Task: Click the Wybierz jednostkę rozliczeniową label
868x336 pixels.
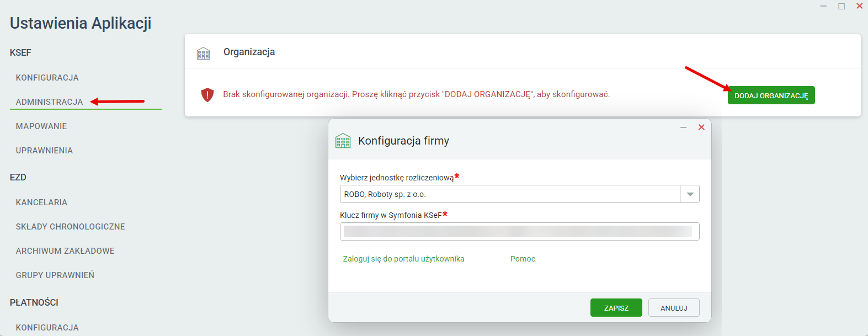Action: pos(397,178)
